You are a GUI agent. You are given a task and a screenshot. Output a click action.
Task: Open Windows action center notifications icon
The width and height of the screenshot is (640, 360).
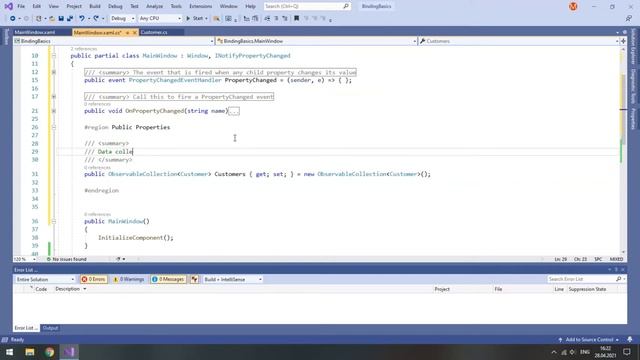click(627, 352)
